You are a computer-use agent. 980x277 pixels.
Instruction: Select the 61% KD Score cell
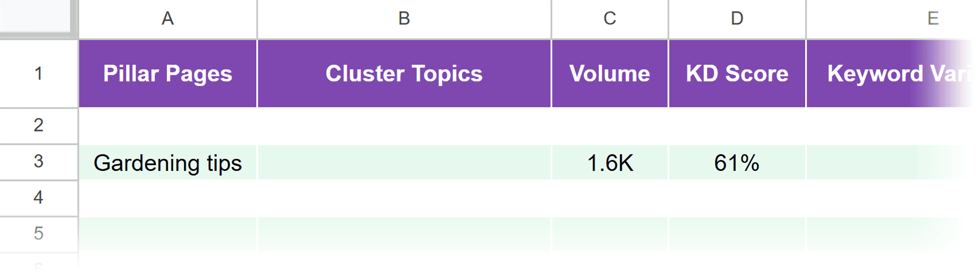737,163
